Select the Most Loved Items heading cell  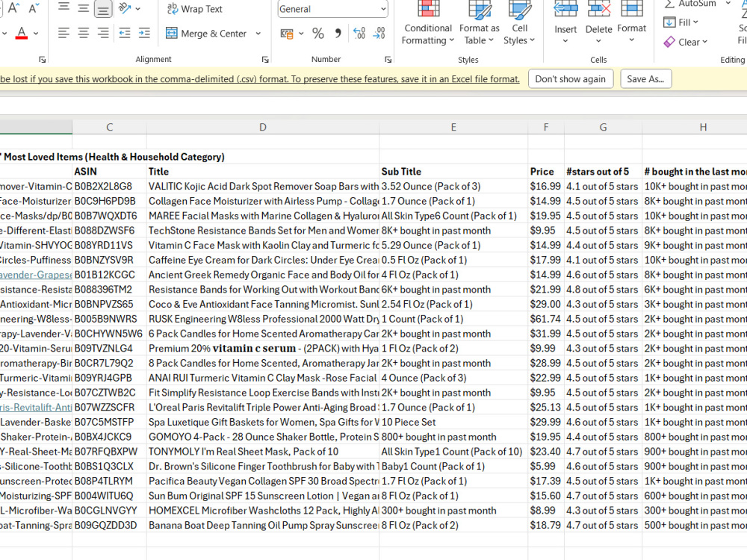(x=113, y=157)
